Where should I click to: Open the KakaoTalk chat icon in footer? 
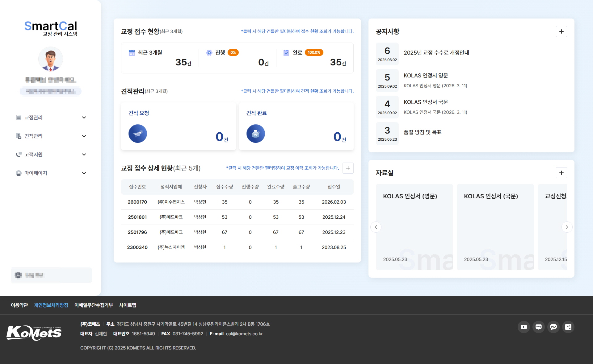point(553,327)
